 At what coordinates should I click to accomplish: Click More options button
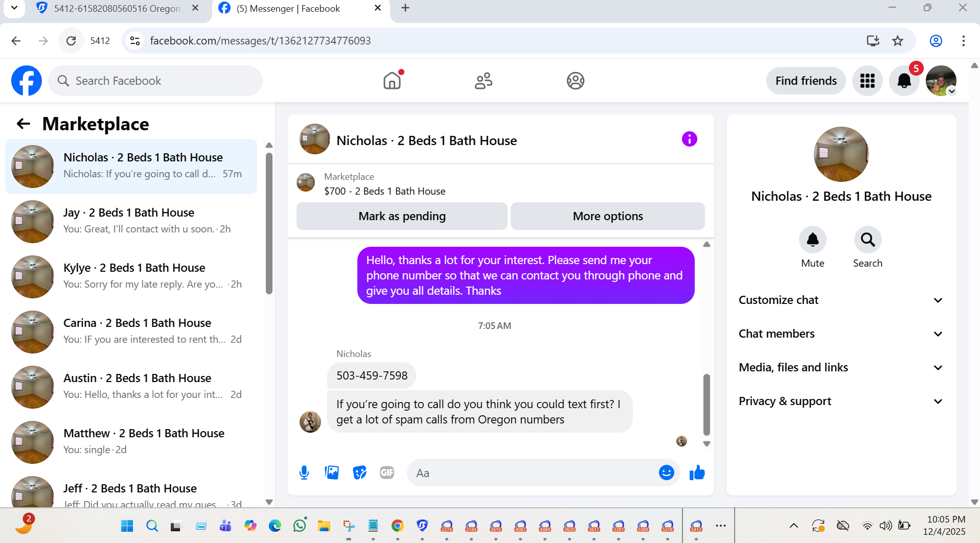(608, 216)
